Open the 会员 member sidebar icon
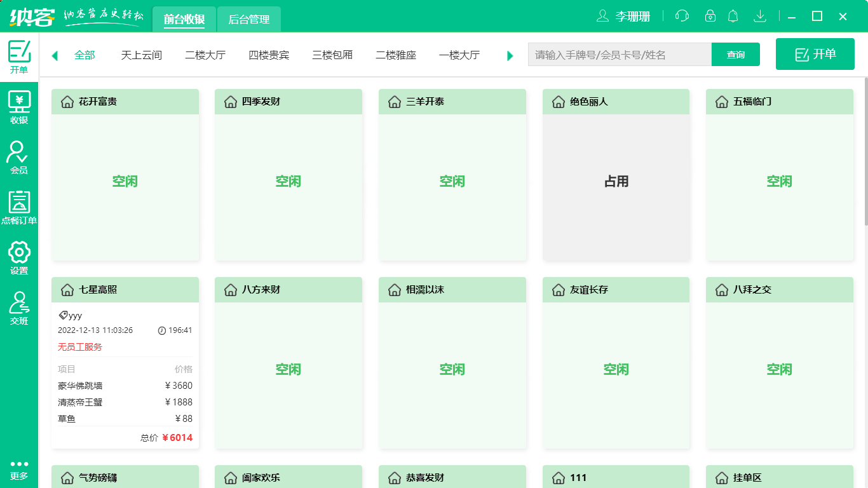Viewport: 868px width, 488px height. click(x=19, y=157)
